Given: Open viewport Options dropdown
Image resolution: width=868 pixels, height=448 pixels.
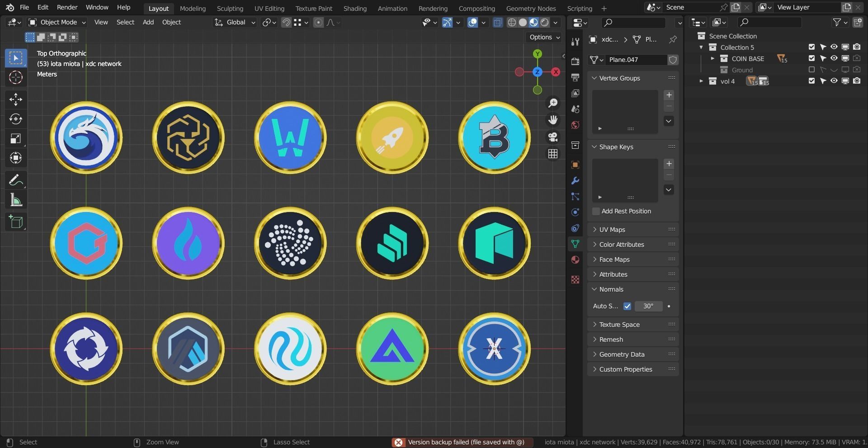Looking at the screenshot, I should click(544, 37).
